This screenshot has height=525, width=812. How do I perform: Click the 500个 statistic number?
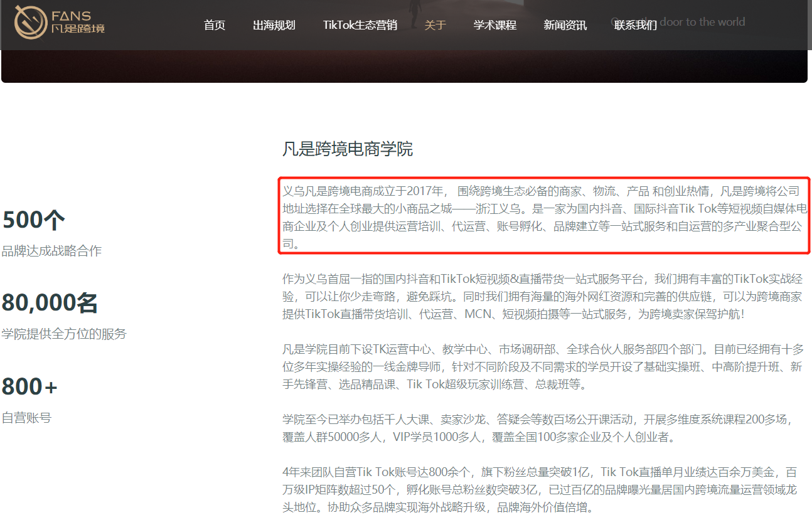click(33, 220)
